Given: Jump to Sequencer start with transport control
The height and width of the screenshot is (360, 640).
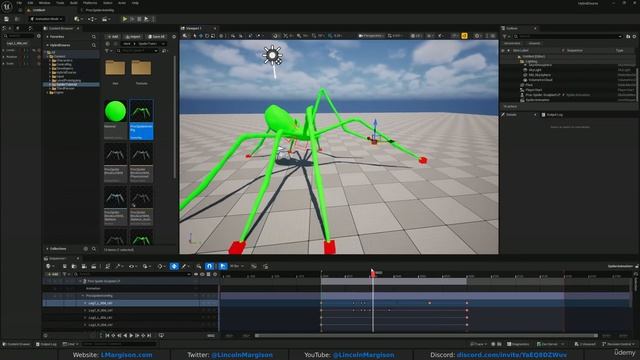Looking at the screenshot, I should point(107,336).
